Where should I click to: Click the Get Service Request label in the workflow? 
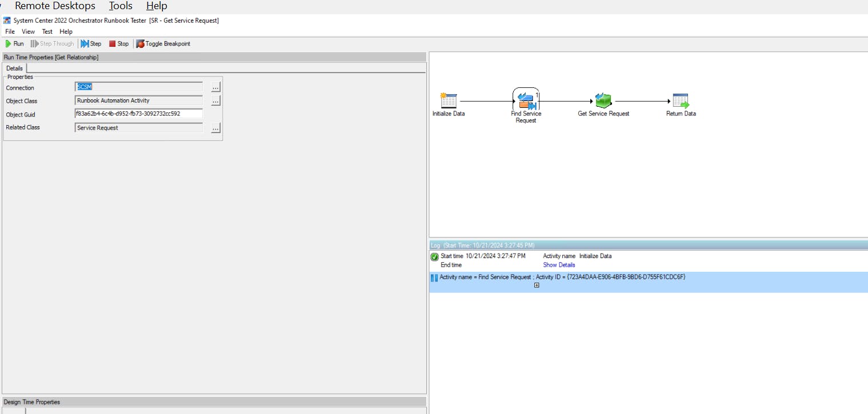[603, 114]
